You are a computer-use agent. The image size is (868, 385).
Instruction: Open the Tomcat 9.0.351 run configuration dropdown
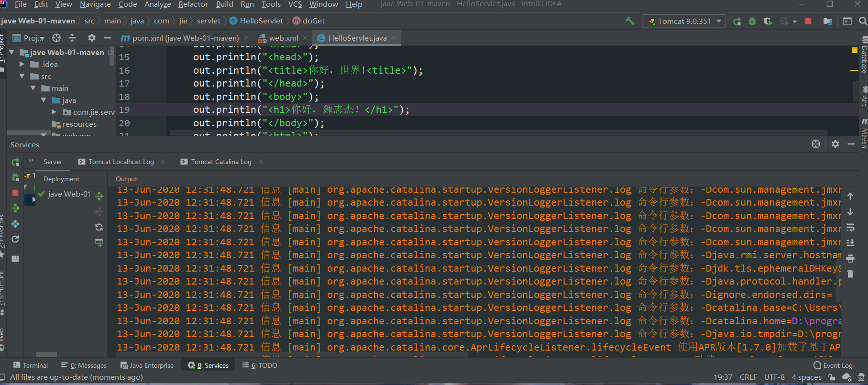pos(684,21)
